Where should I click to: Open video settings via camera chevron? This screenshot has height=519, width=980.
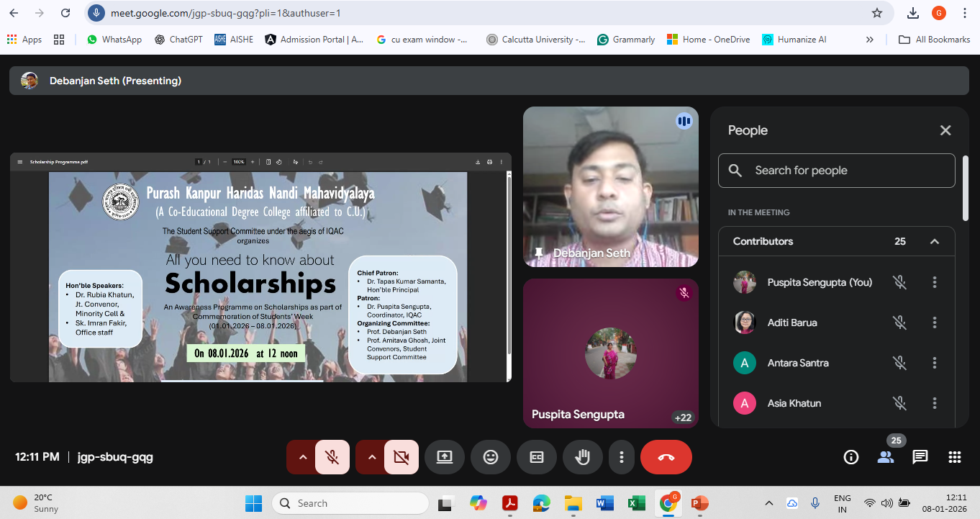(x=371, y=457)
